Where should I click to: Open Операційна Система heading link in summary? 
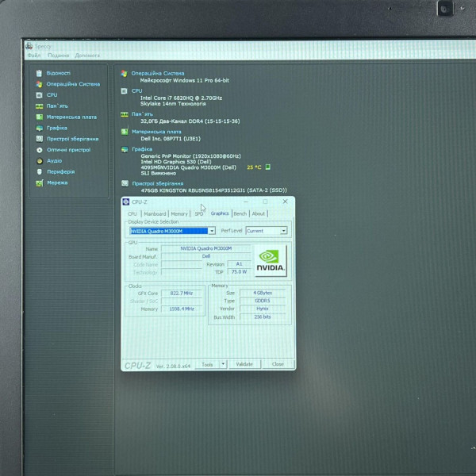pyautogui.click(x=158, y=74)
